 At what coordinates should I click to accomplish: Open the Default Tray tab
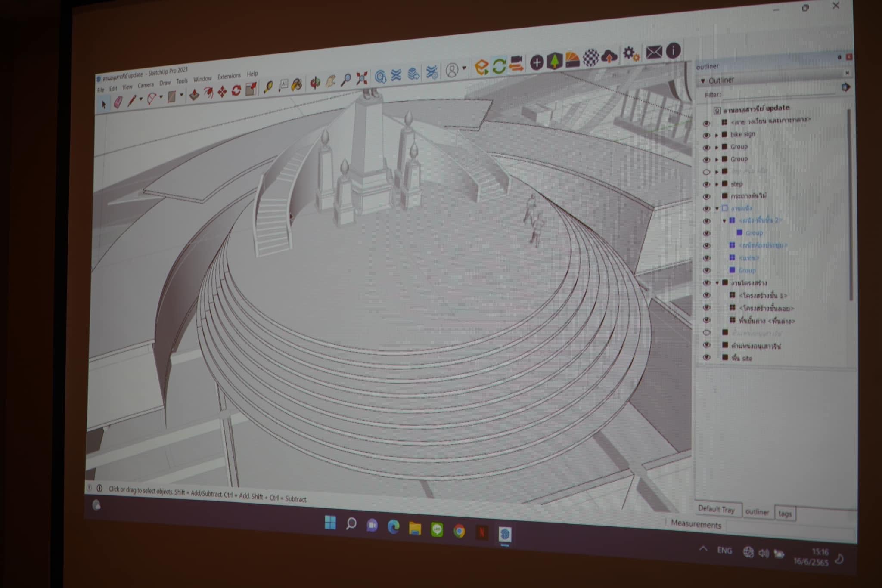(716, 509)
